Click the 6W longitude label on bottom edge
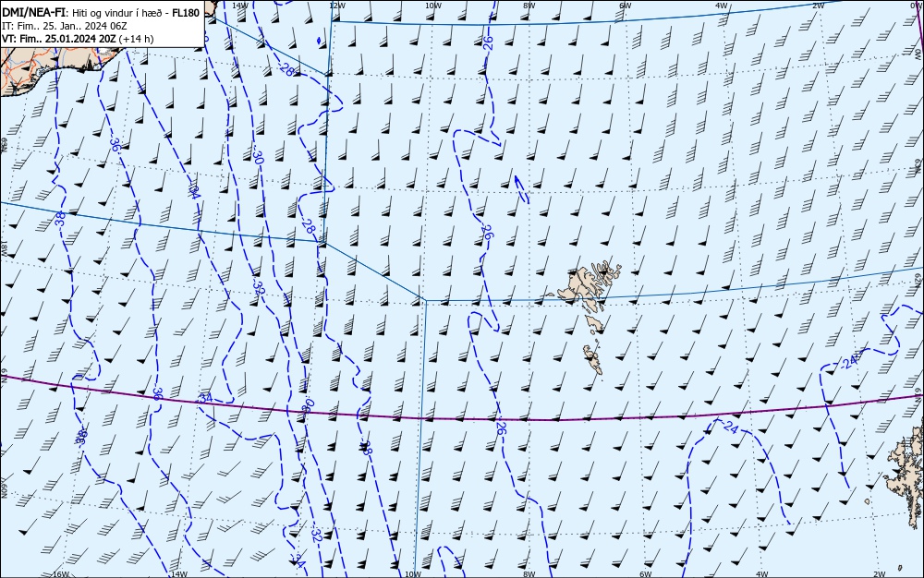Viewport: 924px width, 578px height. point(646,574)
